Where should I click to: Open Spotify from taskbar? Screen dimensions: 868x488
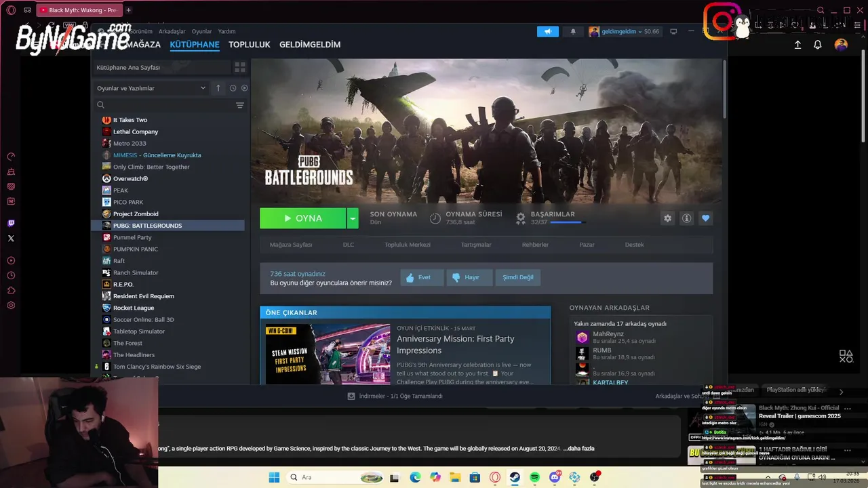point(534,477)
